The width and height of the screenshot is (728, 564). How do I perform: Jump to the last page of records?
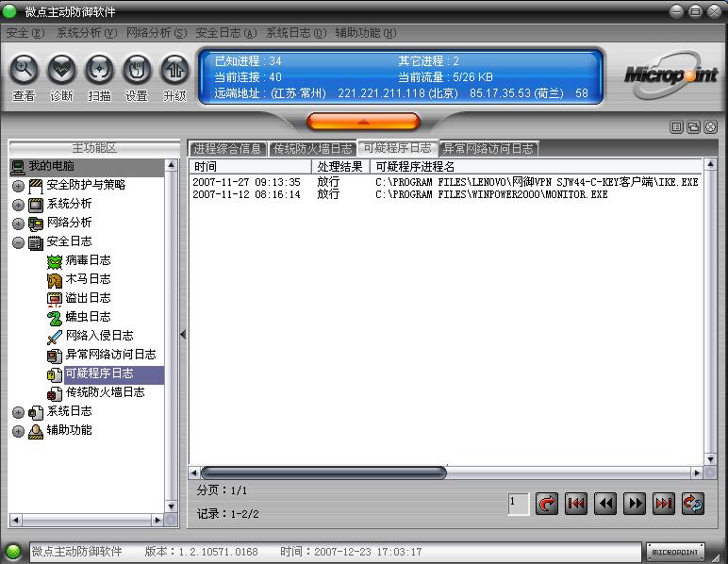pos(664,504)
